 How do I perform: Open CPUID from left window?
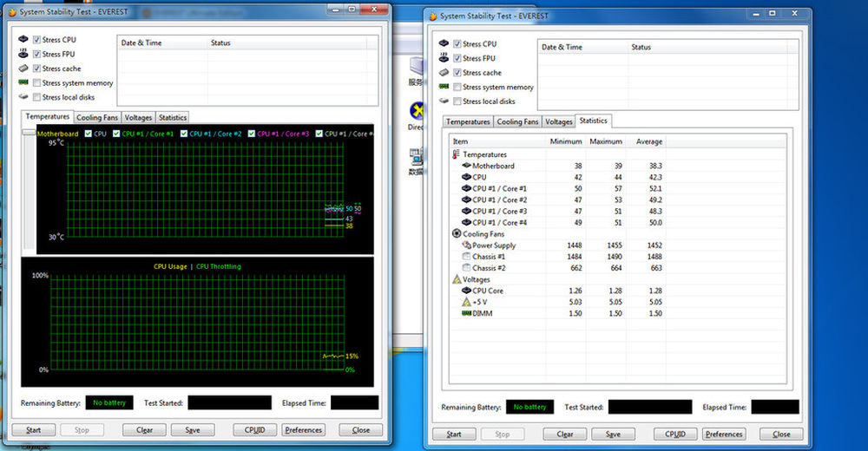tap(254, 430)
